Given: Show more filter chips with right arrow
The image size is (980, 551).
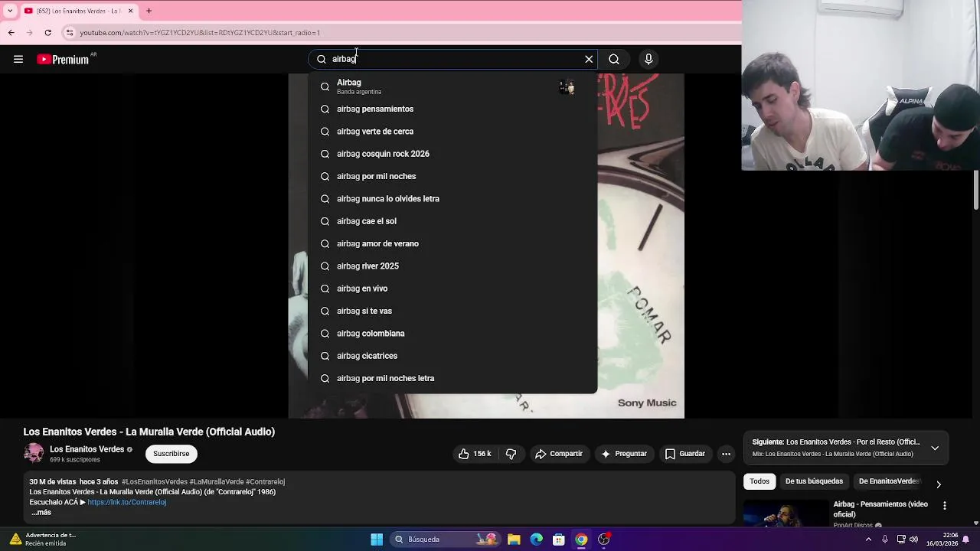Looking at the screenshot, I should [x=939, y=484].
